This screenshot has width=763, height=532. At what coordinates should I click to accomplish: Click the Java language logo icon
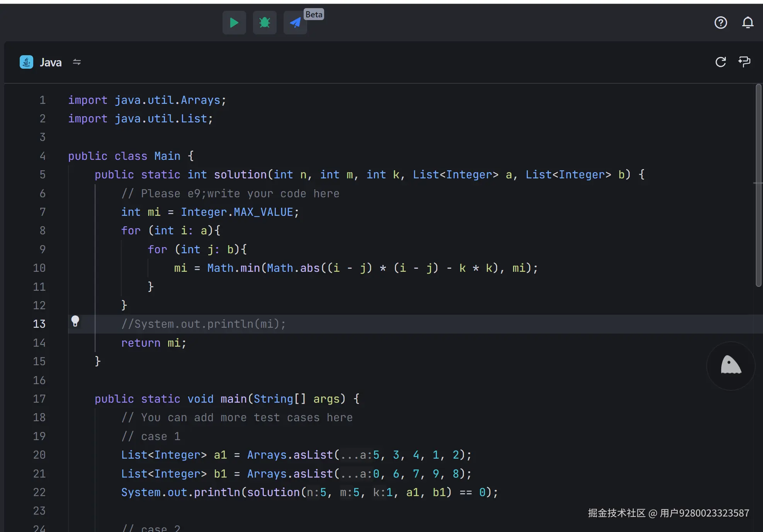coord(26,62)
